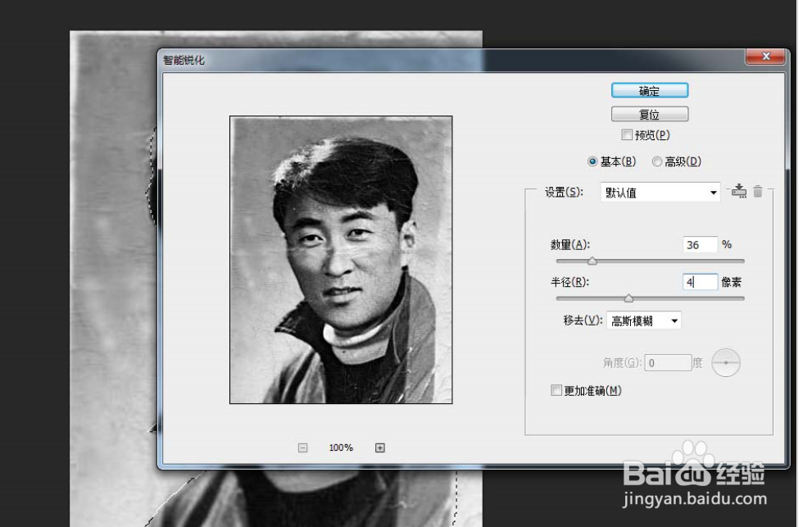Click the portrait preview thumbnail
This screenshot has height=527, width=812.
(x=341, y=260)
